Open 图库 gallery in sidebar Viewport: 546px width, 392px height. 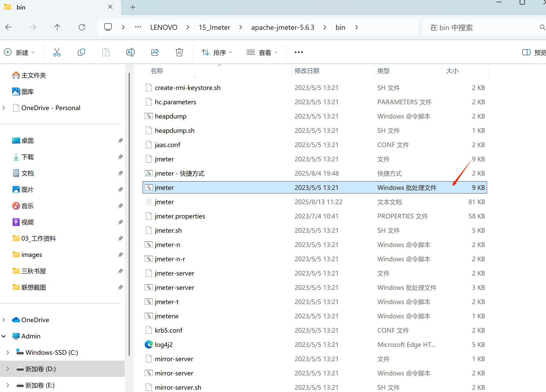pos(23,92)
